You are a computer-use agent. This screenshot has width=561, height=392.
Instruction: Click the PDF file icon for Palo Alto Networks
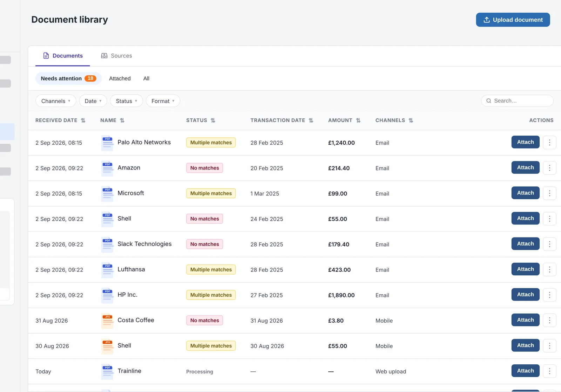[x=107, y=143]
